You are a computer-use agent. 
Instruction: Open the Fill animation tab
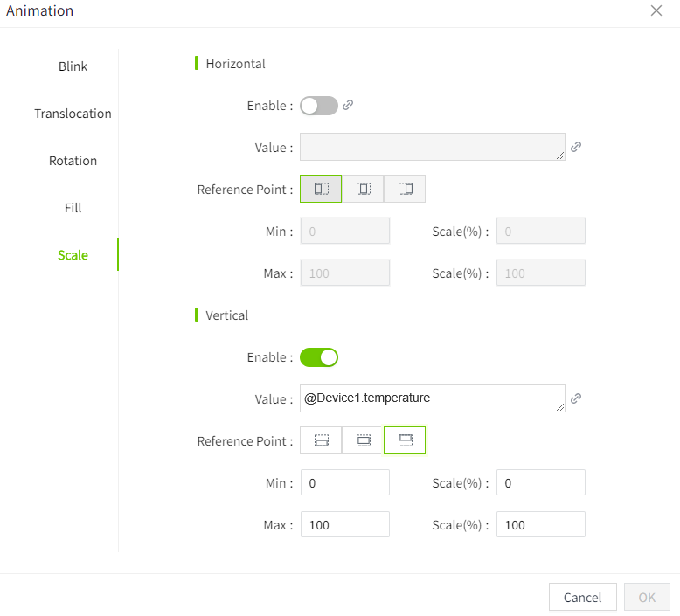pyautogui.click(x=73, y=208)
